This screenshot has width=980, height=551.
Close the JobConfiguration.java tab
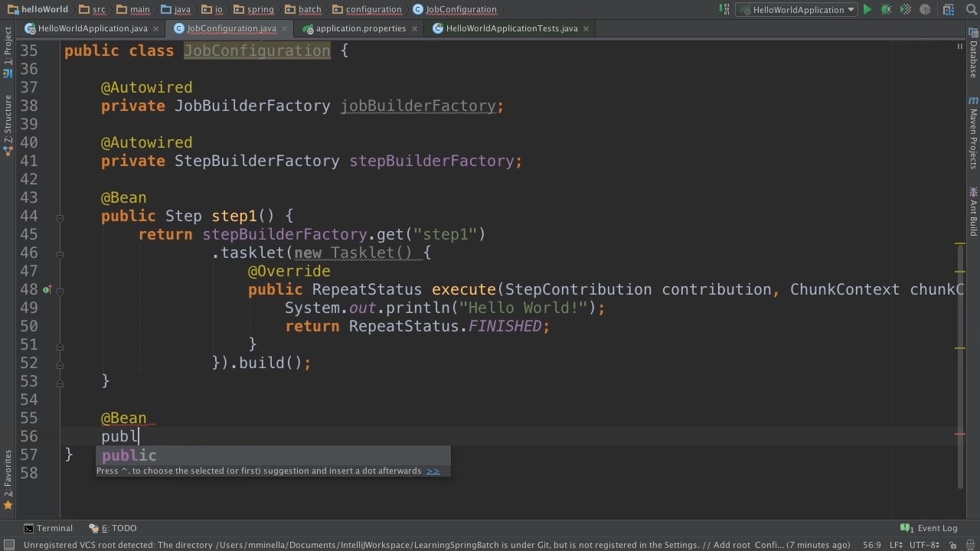(x=283, y=28)
